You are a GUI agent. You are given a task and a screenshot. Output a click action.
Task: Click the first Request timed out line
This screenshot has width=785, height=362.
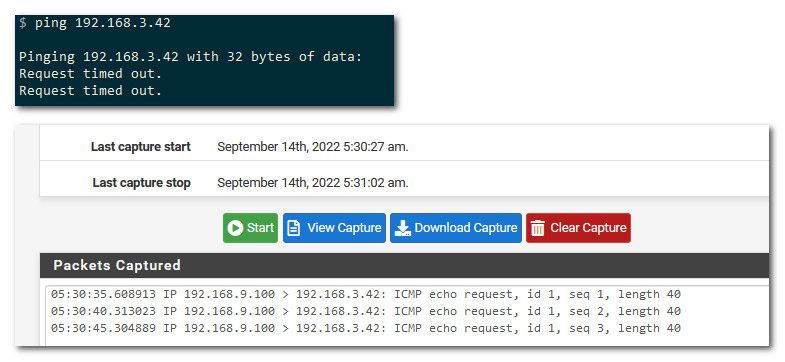91,74
